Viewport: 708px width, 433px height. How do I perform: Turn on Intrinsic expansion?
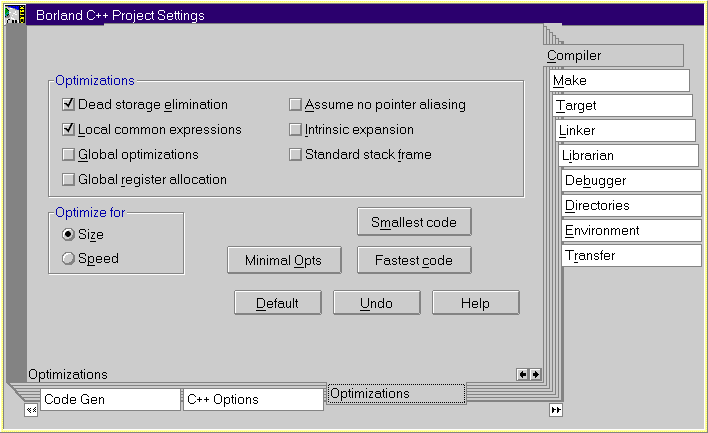pos(295,130)
